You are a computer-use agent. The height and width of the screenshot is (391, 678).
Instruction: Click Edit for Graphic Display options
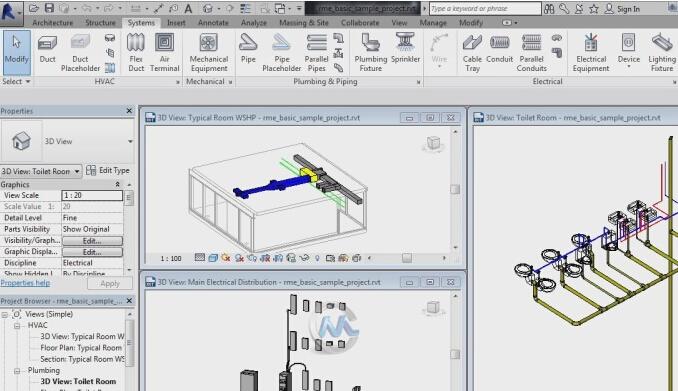coord(92,252)
